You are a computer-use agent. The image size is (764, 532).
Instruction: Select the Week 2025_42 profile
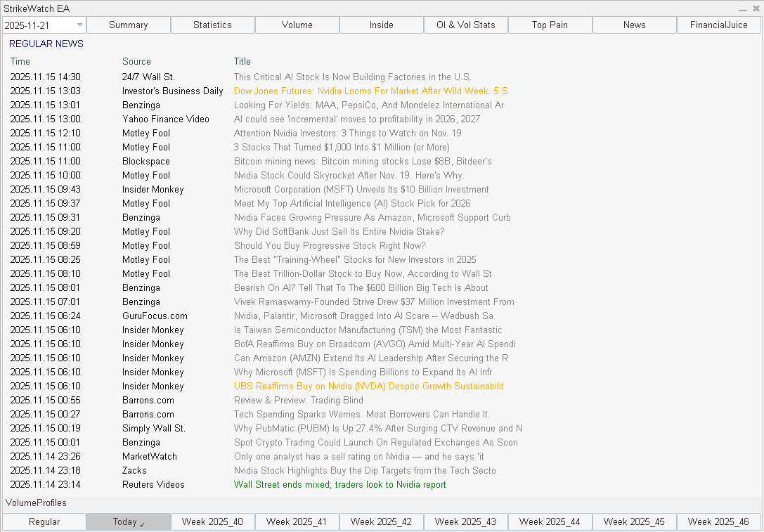pos(381,521)
